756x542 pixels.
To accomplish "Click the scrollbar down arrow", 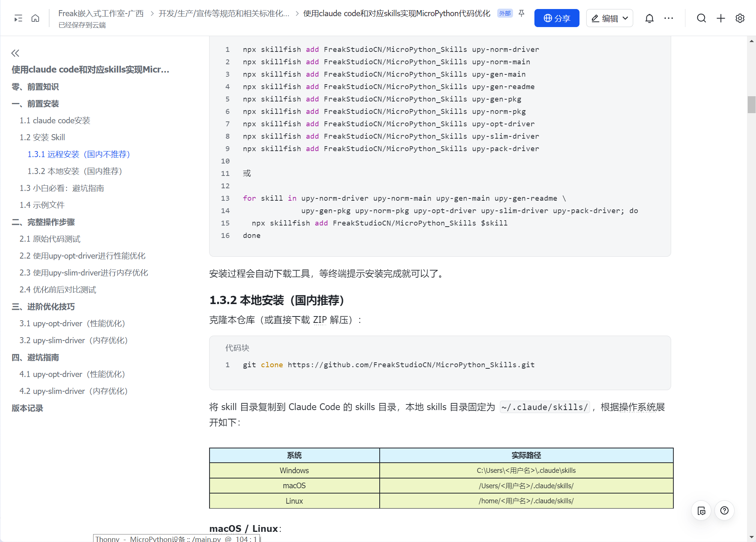I will [x=751, y=537].
